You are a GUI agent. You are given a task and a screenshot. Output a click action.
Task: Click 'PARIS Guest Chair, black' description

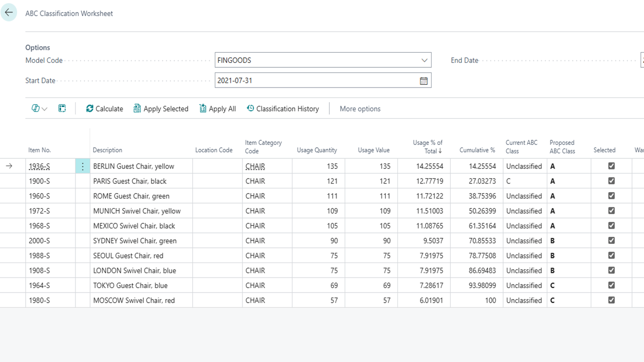[130, 181]
